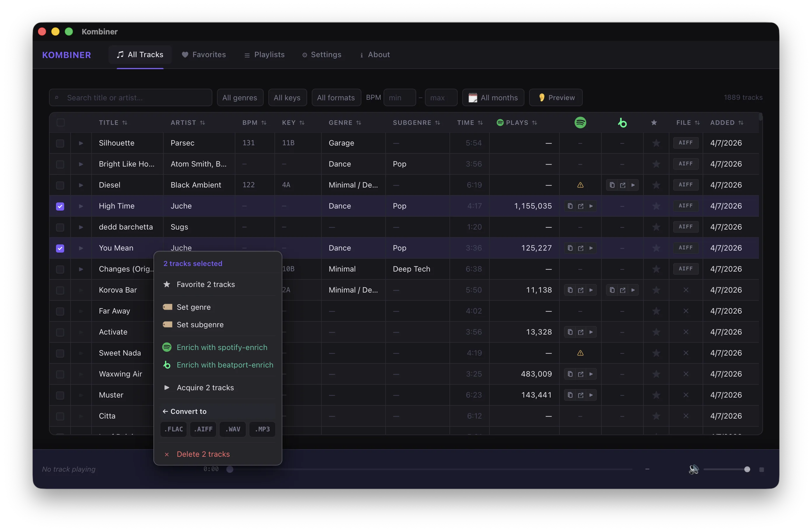Convert selected tracks to .FLAC
Image resolution: width=812 pixels, height=532 pixels.
tap(173, 429)
